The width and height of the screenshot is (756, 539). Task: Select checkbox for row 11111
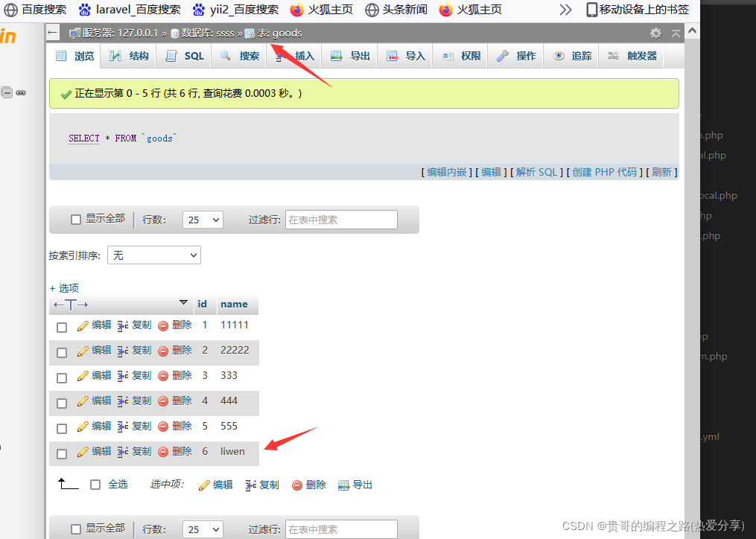pos(62,328)
